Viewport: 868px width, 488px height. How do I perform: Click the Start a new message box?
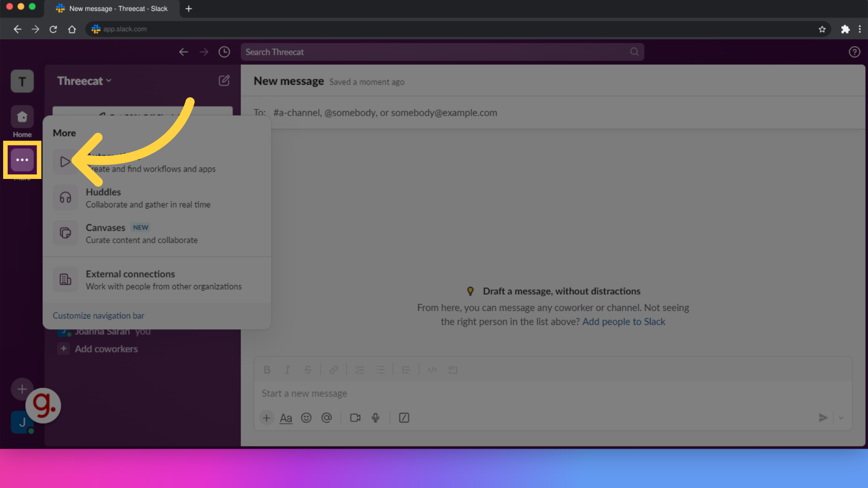tap(553, 394)
